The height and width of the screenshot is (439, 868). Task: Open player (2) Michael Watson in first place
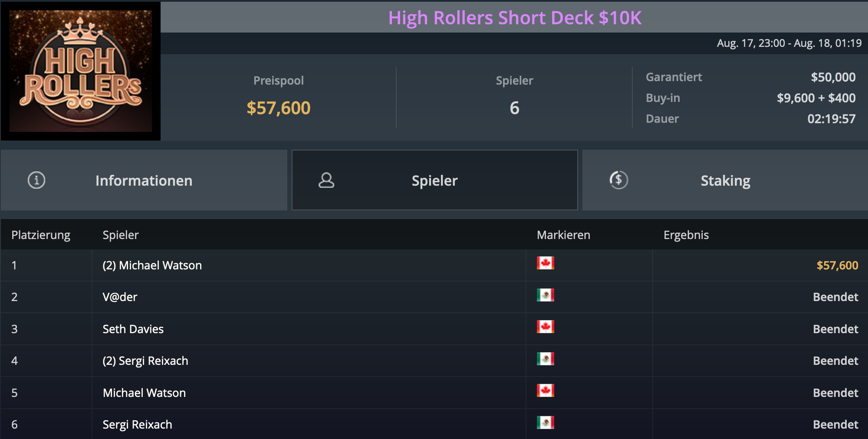152,265
